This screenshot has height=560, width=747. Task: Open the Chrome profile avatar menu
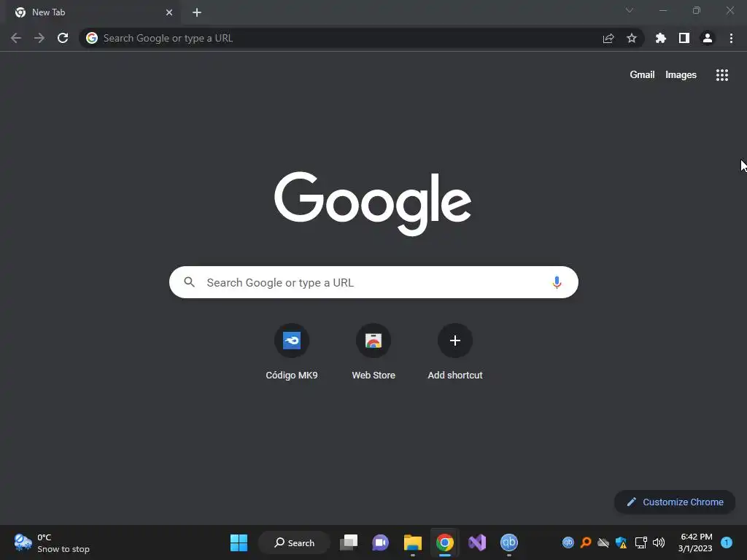pos(708,38)
